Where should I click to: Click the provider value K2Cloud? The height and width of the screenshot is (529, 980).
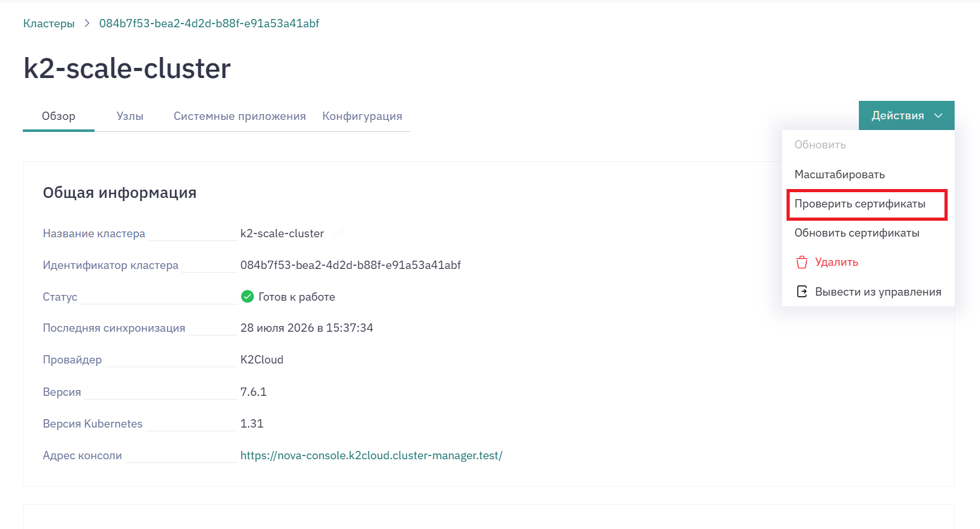tap(262, 360)
